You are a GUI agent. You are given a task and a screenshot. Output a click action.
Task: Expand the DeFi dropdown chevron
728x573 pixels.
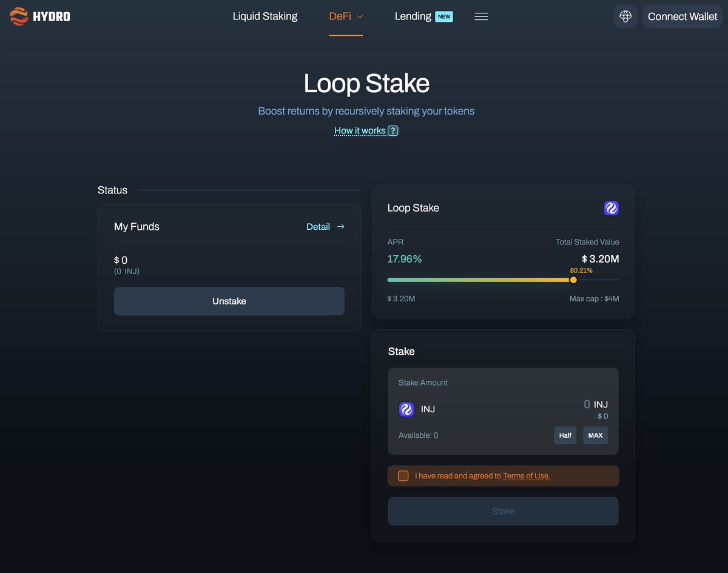[360, 17]
